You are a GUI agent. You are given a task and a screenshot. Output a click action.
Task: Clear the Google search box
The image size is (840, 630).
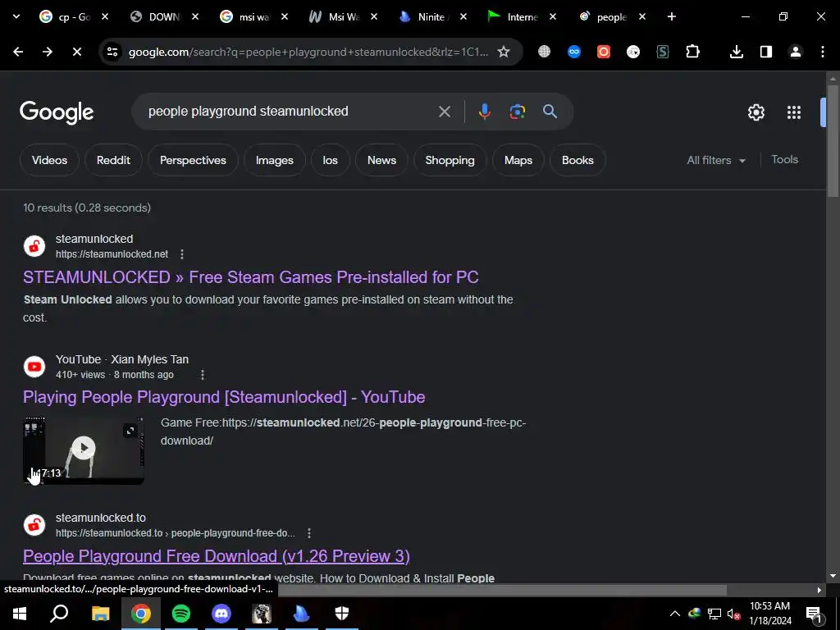pos(445,112)
